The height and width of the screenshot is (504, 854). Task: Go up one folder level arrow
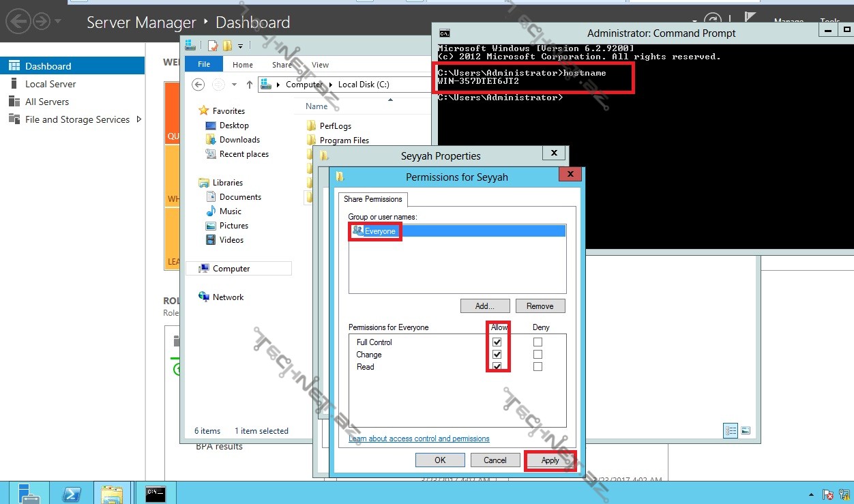coord(250,85)
